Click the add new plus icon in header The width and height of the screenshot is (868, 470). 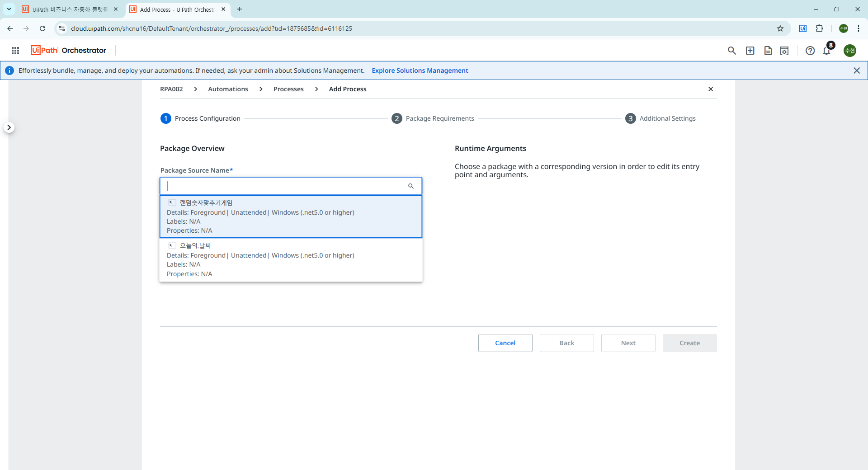pos(750,51)
